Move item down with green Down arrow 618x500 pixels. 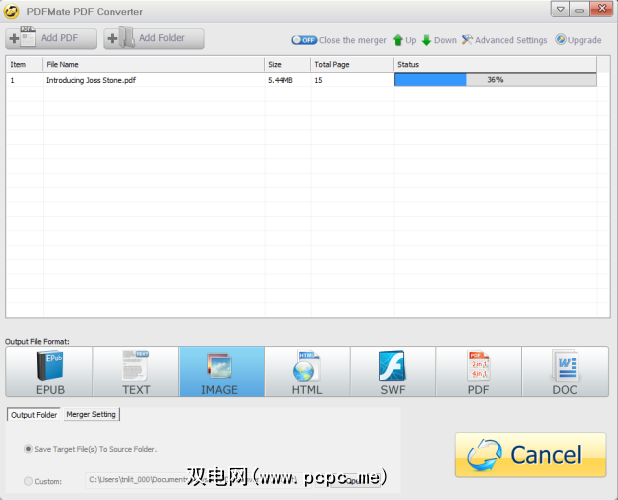[439, 40]
